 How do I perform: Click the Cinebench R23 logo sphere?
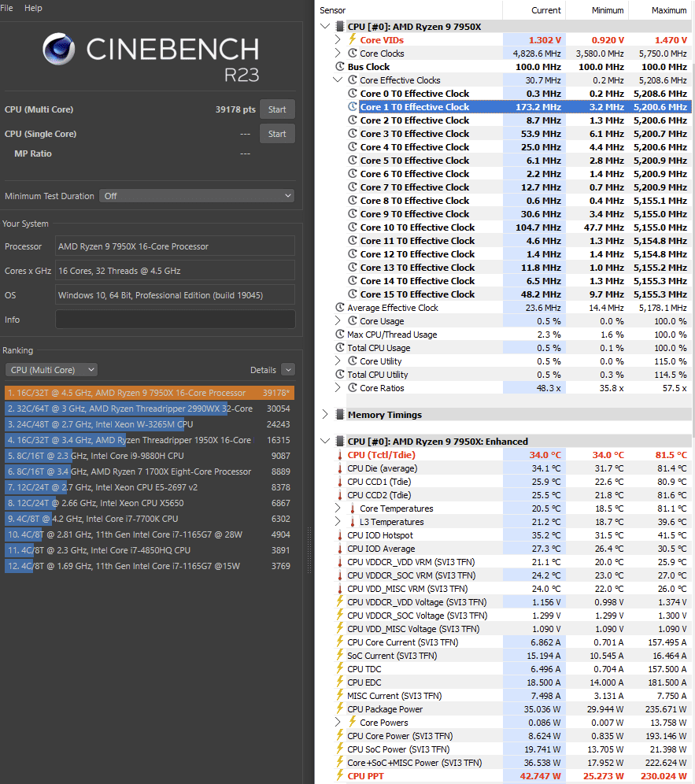(x=58, y=49)
